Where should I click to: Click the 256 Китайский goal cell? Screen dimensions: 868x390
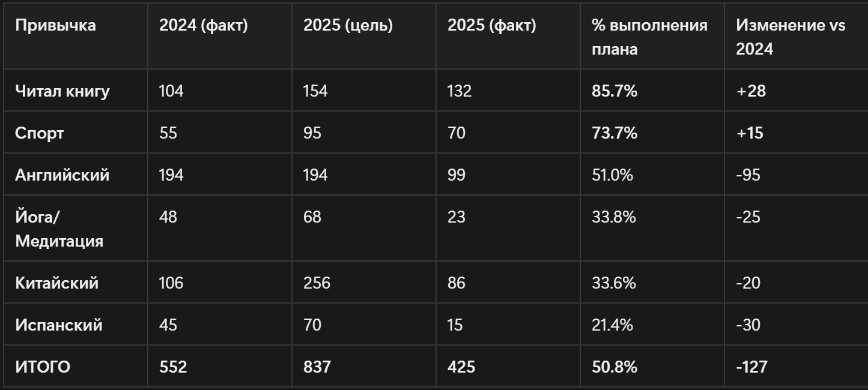pyautogui.click(x=317, y=283)
